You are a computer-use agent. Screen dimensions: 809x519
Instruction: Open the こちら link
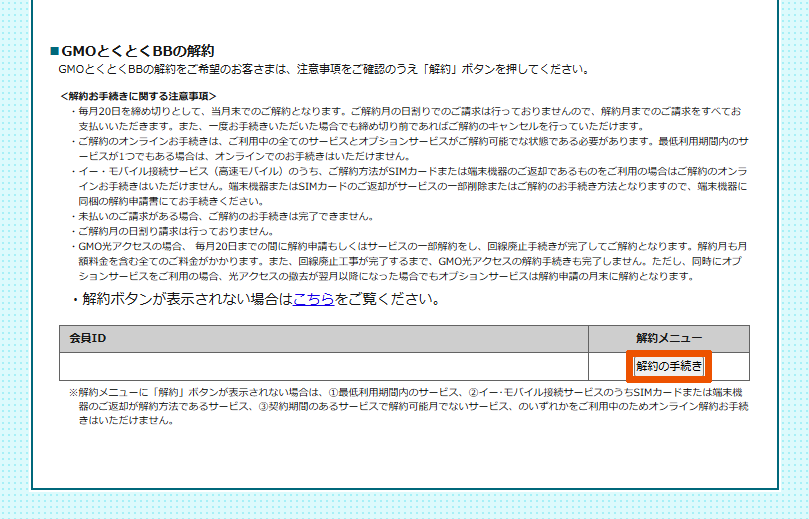point(313,299)
